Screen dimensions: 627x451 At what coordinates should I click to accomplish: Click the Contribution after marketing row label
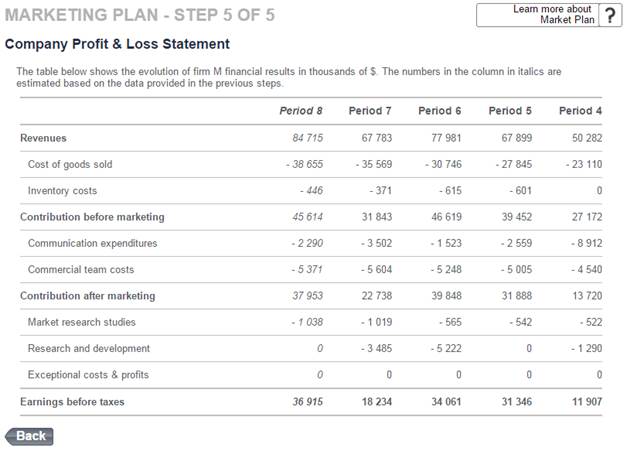click(87, 296)
